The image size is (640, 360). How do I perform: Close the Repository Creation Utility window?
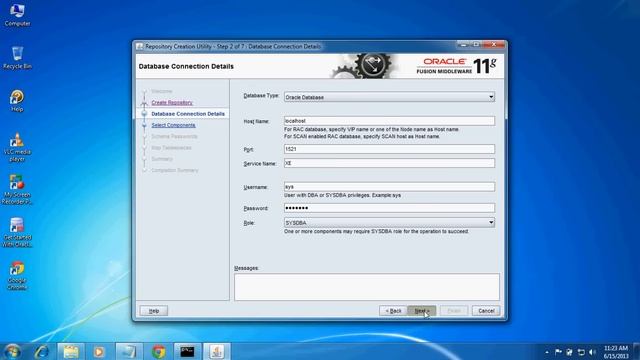point(494,44)
